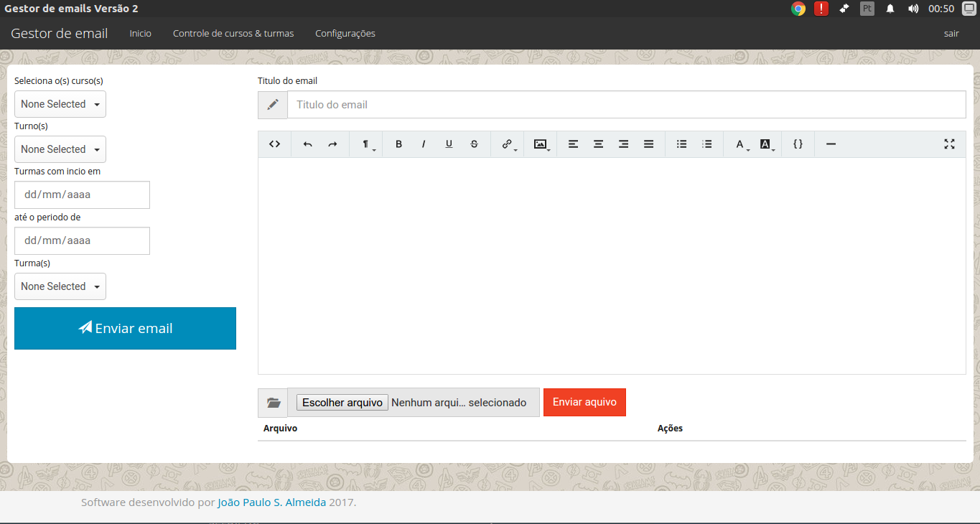
Task: Open the Configurações menu
Action: [x=345, y=33]
